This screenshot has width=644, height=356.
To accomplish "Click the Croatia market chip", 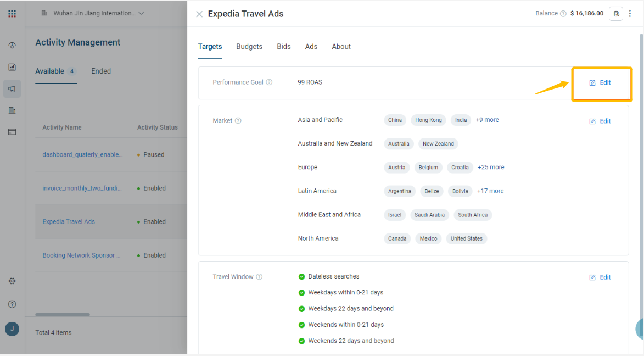I will (460, 168).
